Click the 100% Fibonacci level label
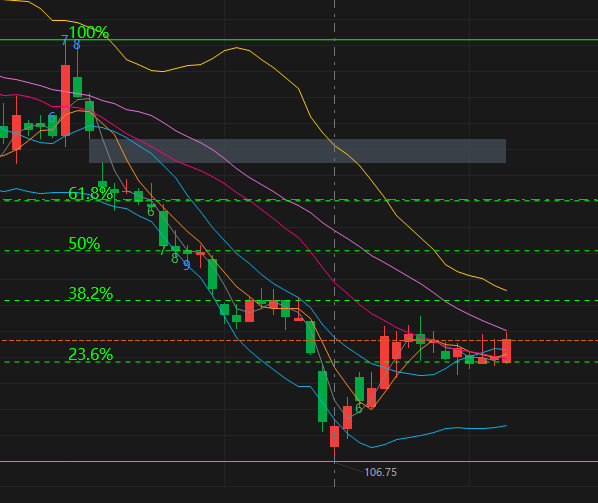This screenshot has width=598, height=503. [x=88, y=33]
